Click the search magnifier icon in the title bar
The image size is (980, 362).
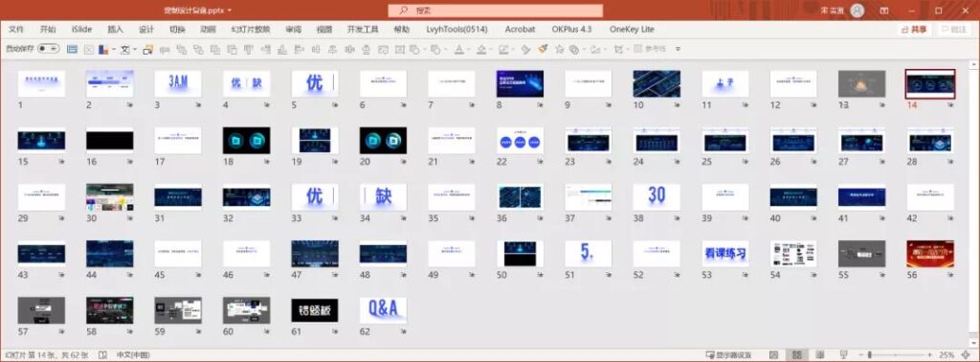pyautogui.click(x=404, y=11)
